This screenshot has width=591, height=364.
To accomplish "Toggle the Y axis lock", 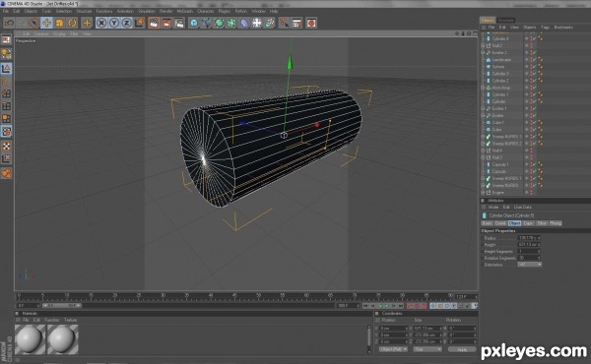I will click(x=114, y=23).
